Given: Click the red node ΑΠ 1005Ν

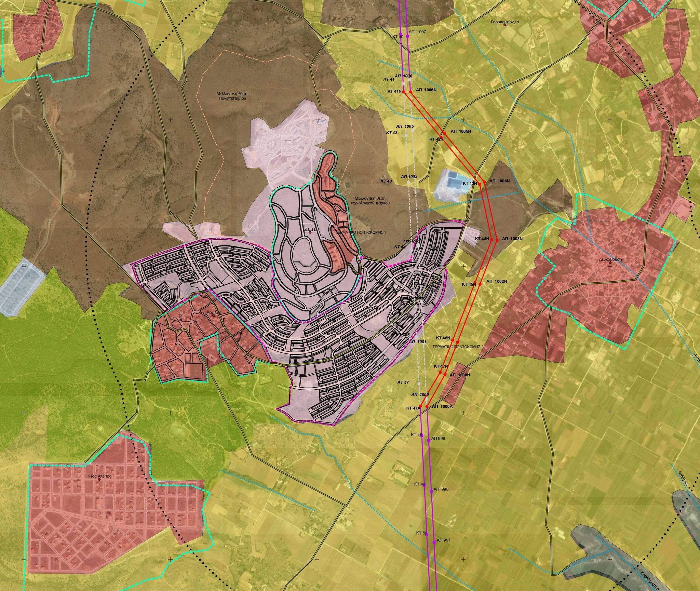Looking at the screenshot, I should click(444, 133).
